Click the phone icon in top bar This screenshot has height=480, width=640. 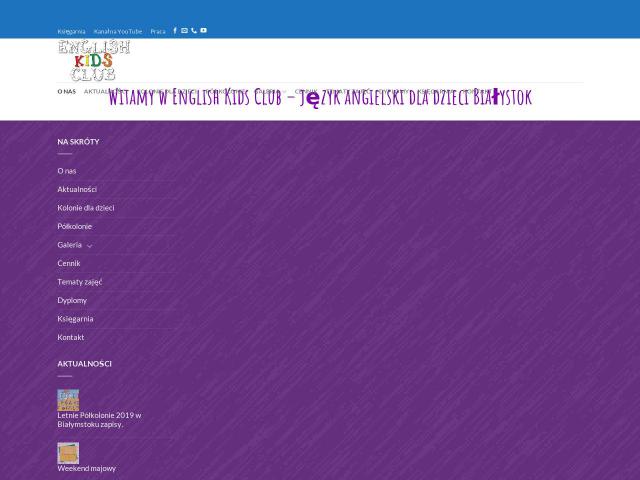pos(194,31)
